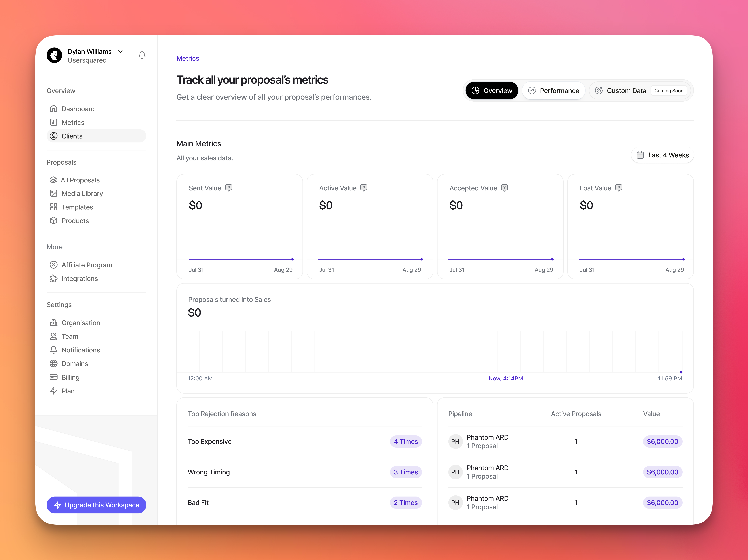Click the Media Library image icon

pos(53,194)
